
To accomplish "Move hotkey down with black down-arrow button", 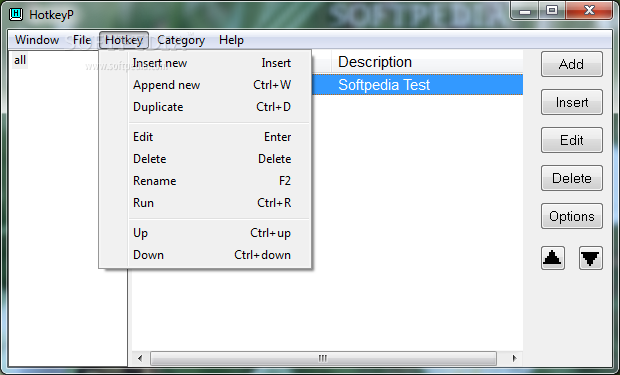I will pos(590,258).
